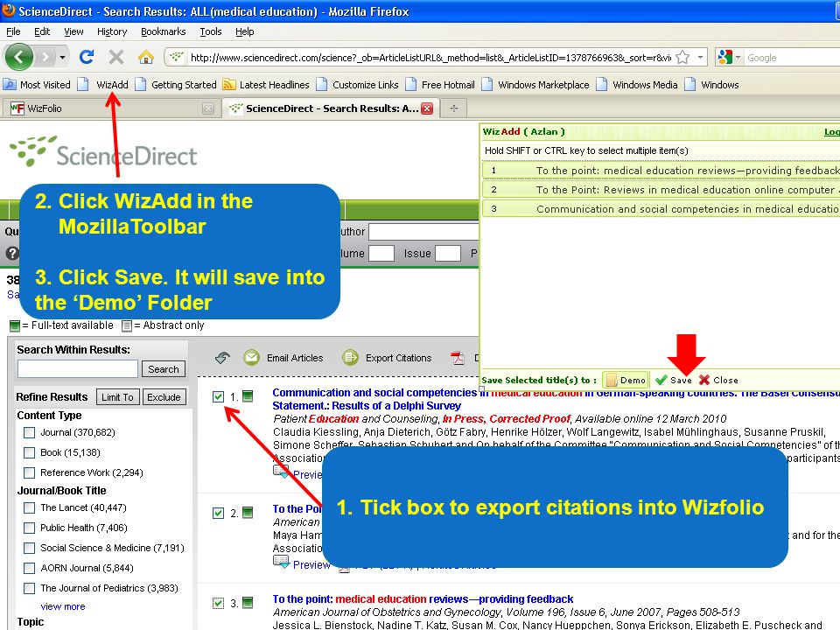Click the Most Visited bookmark folder

click(37, 85)
